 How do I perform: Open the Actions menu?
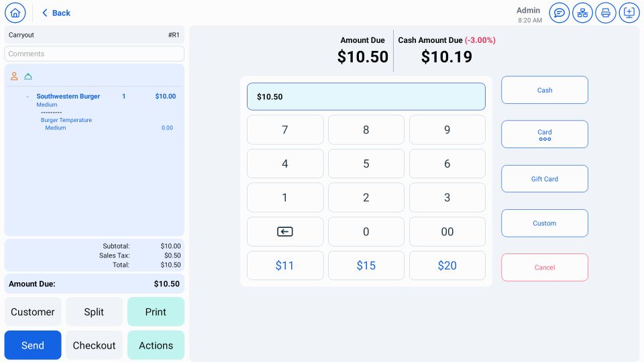click(x=156, y=345)
